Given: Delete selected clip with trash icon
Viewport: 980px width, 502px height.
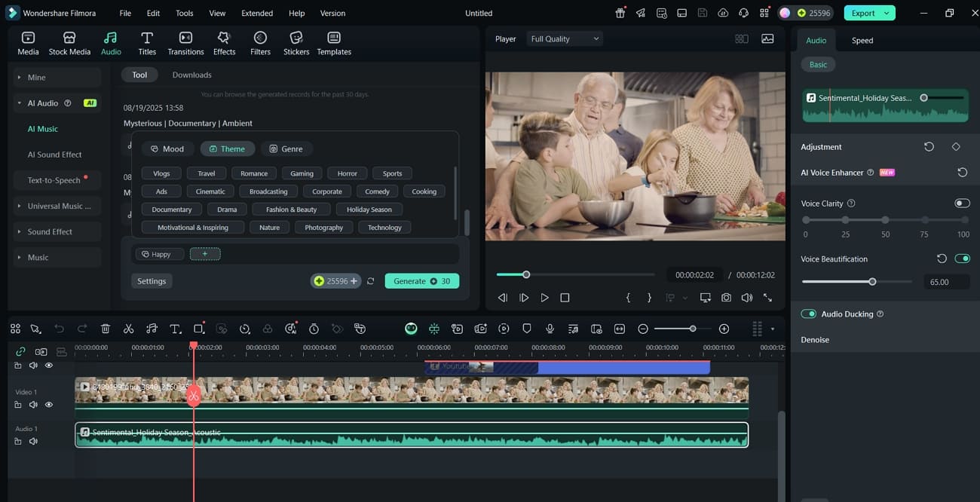Looking at the screenshot, I should (x=106, y=329).
